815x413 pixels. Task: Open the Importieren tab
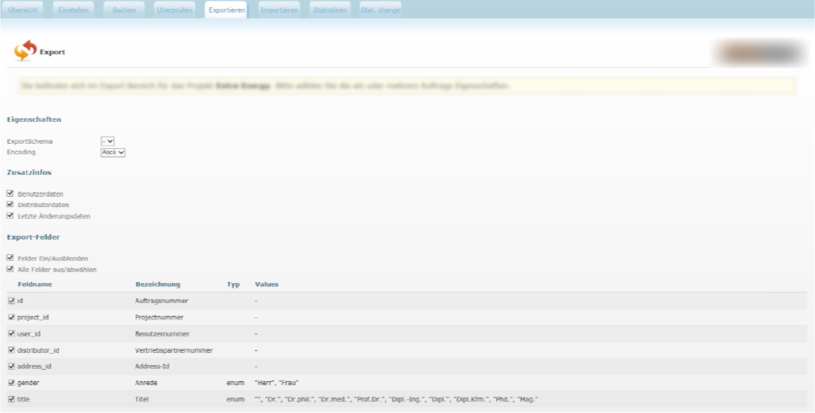[278, 9]
